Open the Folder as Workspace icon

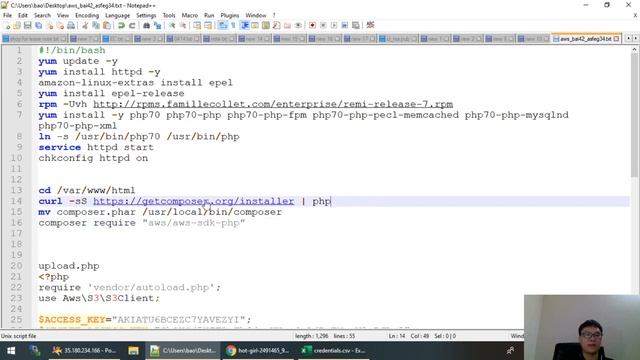(287, 26)
